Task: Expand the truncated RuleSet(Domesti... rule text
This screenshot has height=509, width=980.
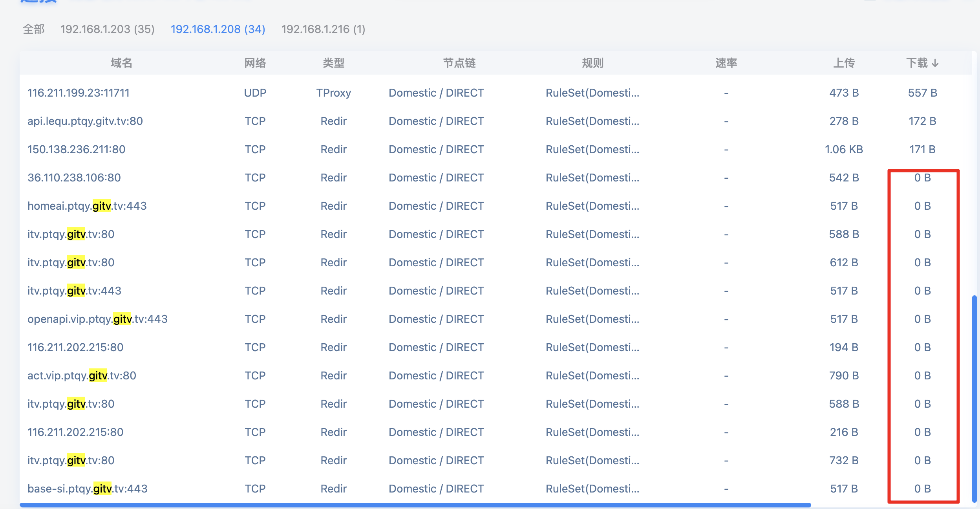Action: [x=592, y=93]
